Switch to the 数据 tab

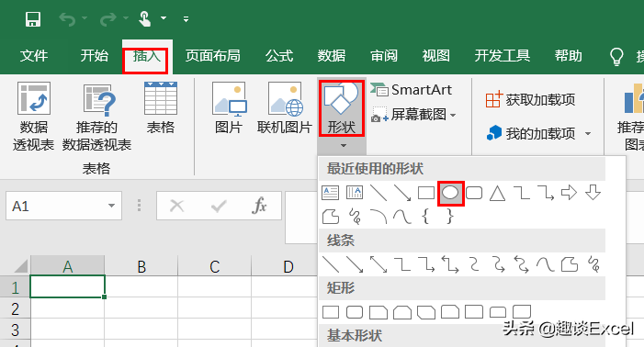[332, 55]
